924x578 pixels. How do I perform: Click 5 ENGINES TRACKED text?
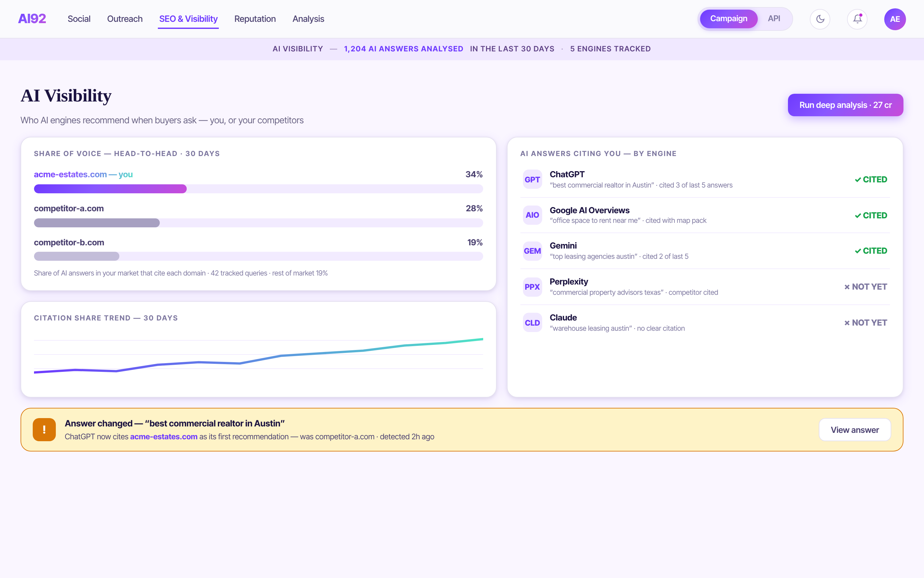[610, 49]
